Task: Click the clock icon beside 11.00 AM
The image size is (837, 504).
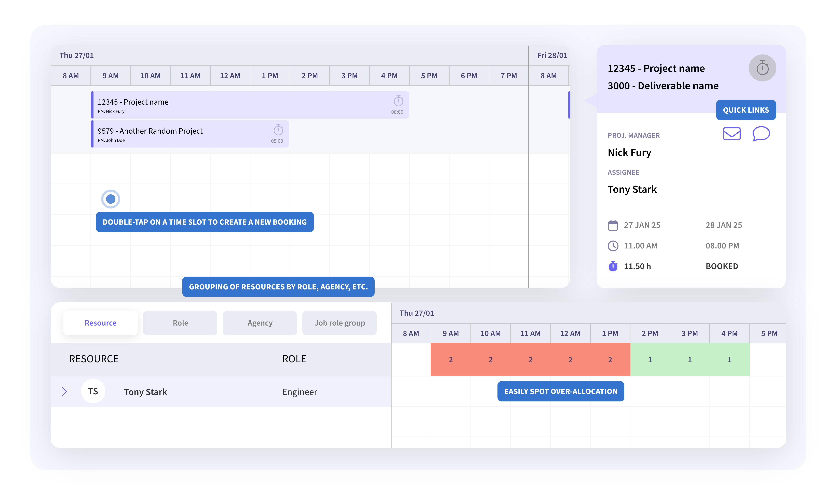Action: point(613,246)
